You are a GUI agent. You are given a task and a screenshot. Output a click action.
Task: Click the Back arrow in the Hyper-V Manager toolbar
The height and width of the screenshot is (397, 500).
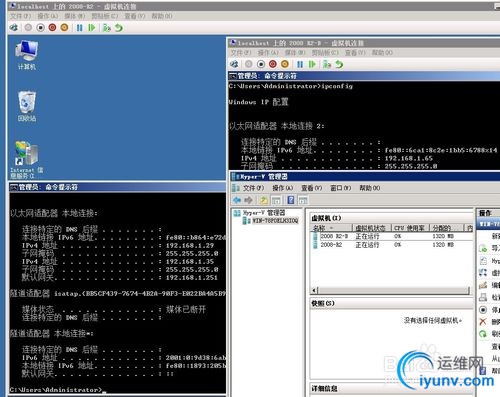[237, 200]
